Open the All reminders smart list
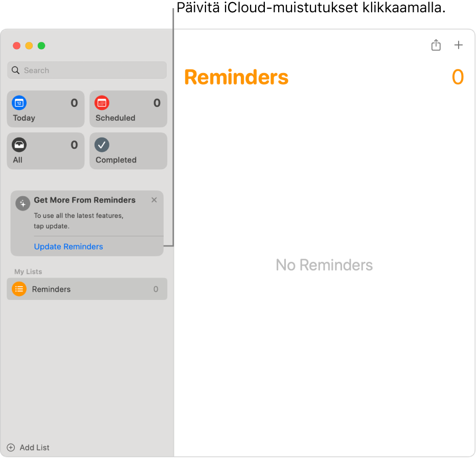476x458 pixels. click(46, 151)
